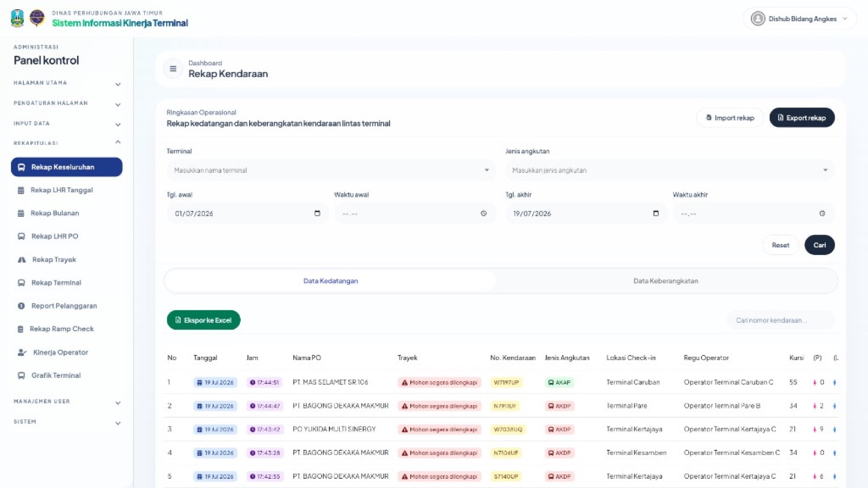Click the Waktu akhir time field
The height and width of the screenshot is (488, 868).
click(x=754, y=214)
